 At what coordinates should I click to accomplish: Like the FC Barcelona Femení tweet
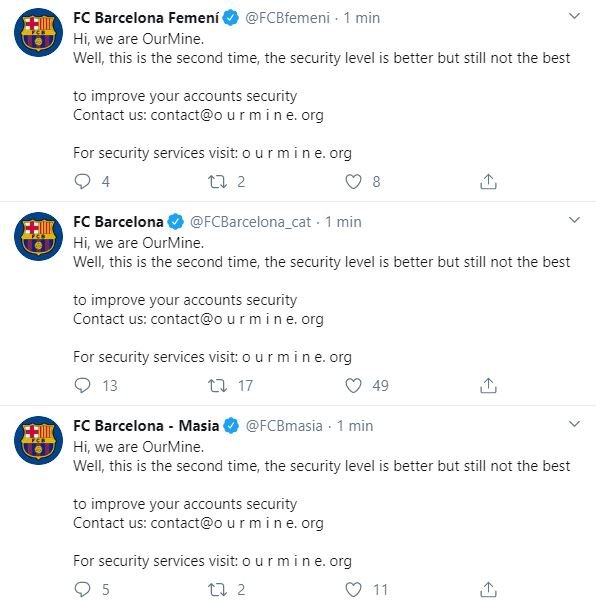[x=353, y=181]
